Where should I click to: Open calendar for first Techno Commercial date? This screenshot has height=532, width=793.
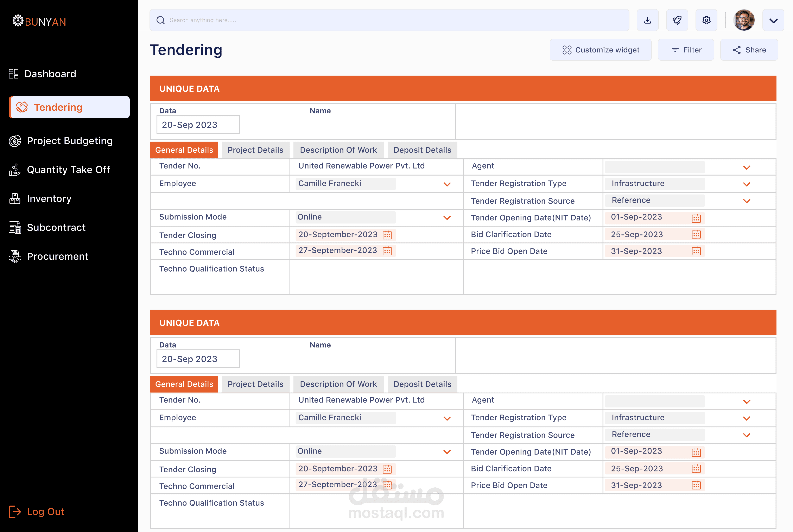click(387, 251)
